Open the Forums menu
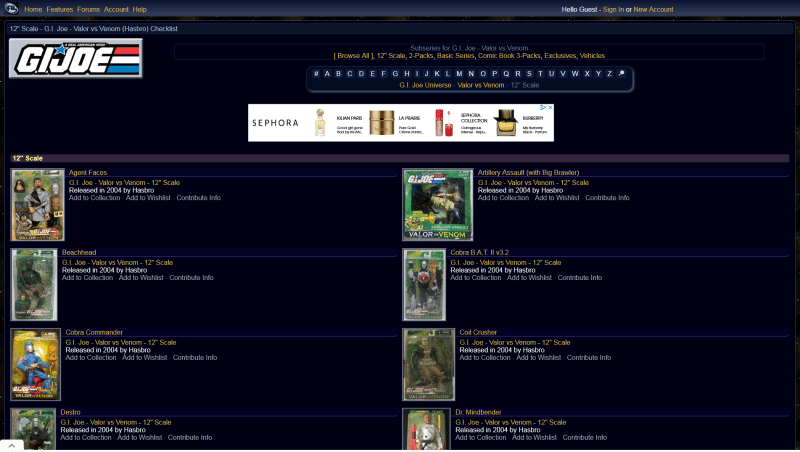The width and height of the screenshot is (800, 452). coord(88,9)
